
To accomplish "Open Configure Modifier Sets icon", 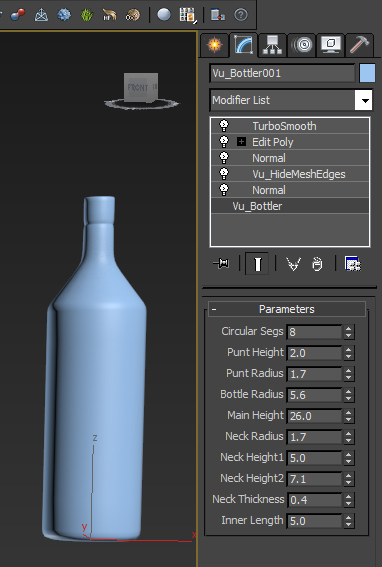I will click(352, 264).
